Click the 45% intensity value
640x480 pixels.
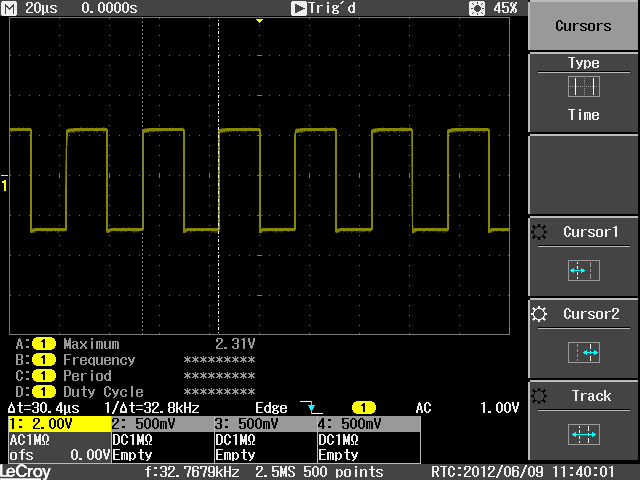(505, 8)
